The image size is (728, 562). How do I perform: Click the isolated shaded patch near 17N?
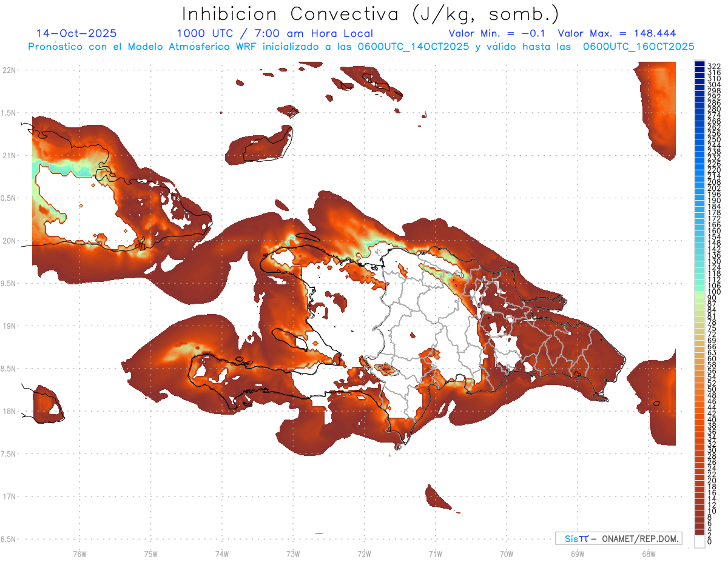coord(437,497)
